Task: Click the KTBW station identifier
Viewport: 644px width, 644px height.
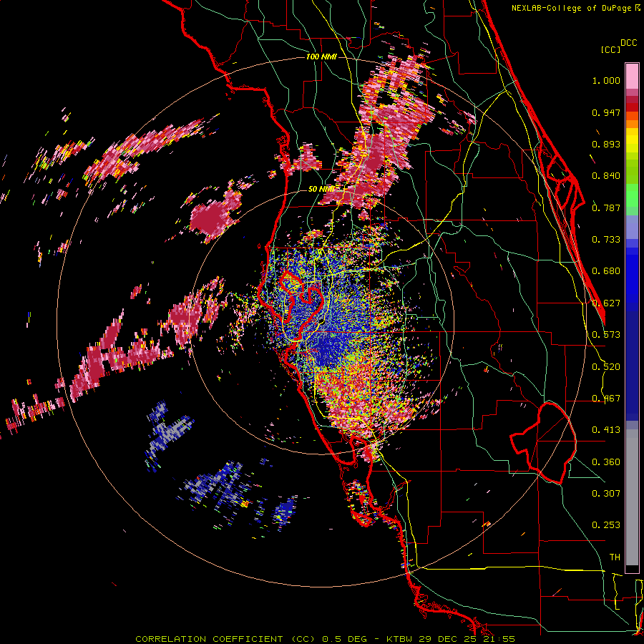Action: click(x=400, y=639)
